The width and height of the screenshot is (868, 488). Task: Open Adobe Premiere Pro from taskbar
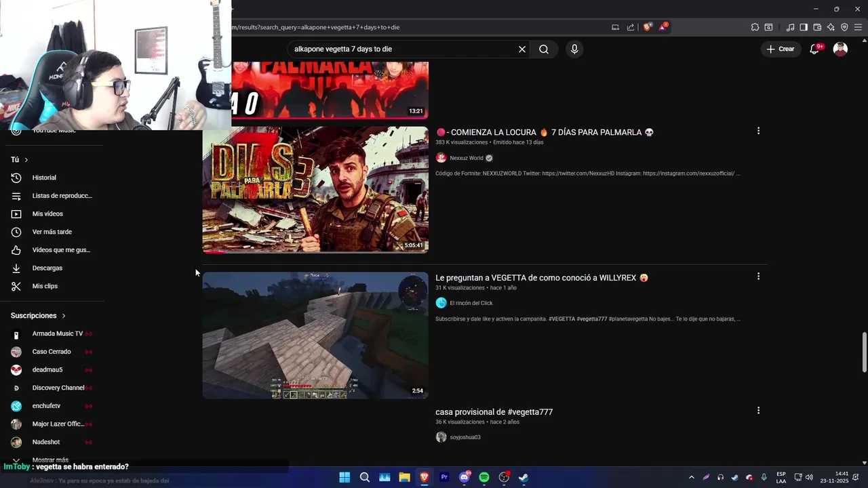[x=444, y=477]
